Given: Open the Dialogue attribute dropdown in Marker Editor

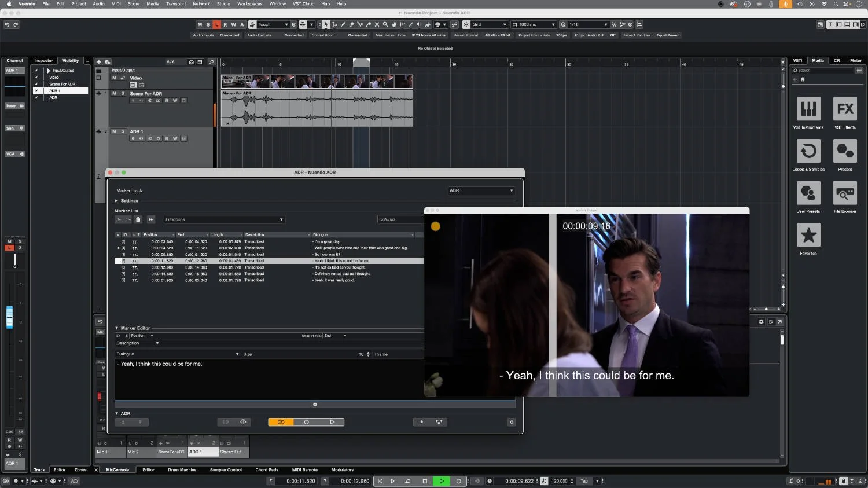Looking at the screenshot, I should tap(178, 354).
